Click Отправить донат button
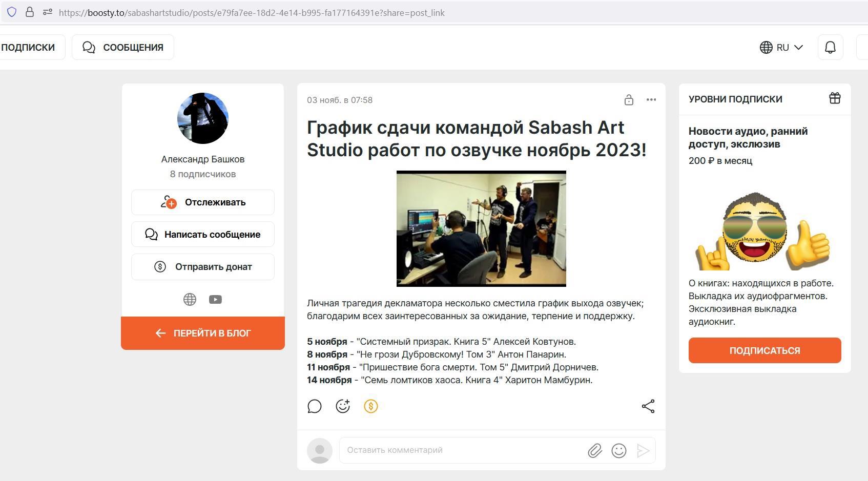The height and width of the screenshot is (481, 868). tap(203, 267)
